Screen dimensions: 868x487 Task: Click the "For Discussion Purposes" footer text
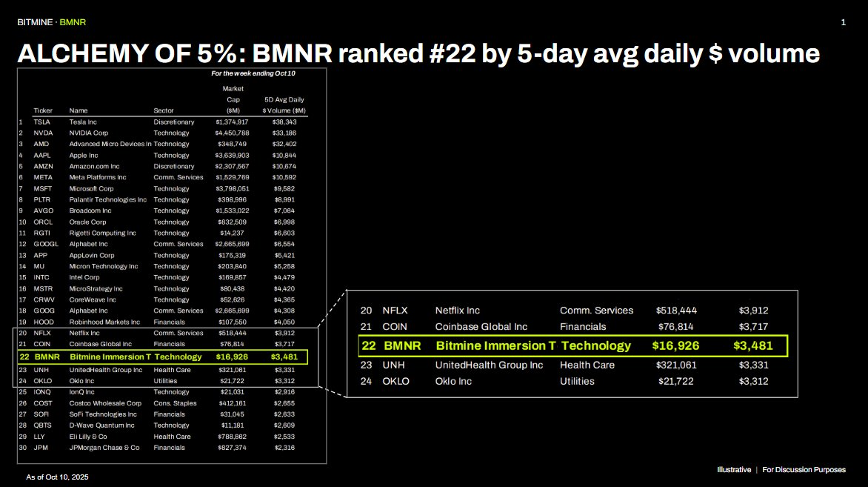pos(804,470)
